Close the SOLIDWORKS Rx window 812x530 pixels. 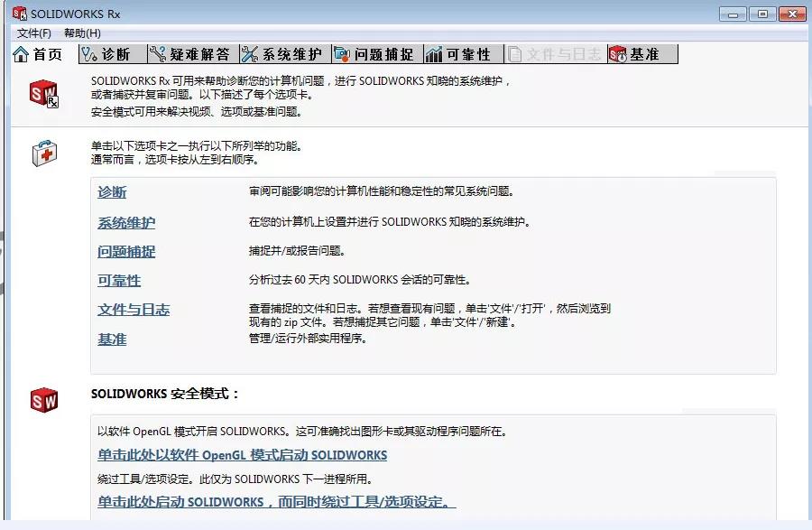click(792, 14)
